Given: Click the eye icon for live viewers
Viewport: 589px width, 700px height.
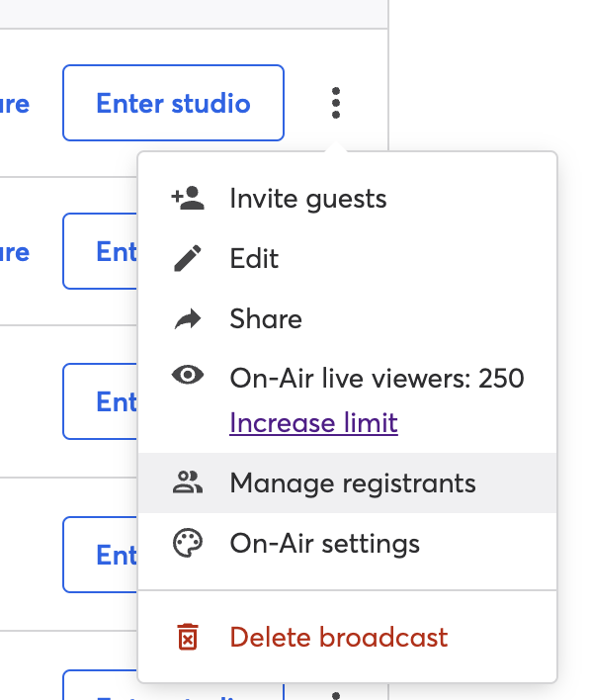Looking at the screenshot, I should [x=188, y=375].
